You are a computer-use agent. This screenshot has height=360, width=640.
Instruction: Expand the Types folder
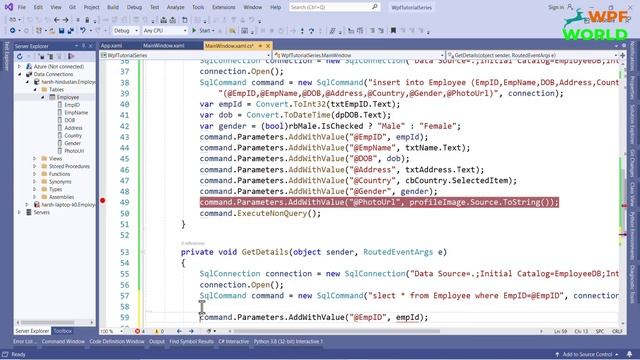tap(35, 189)
